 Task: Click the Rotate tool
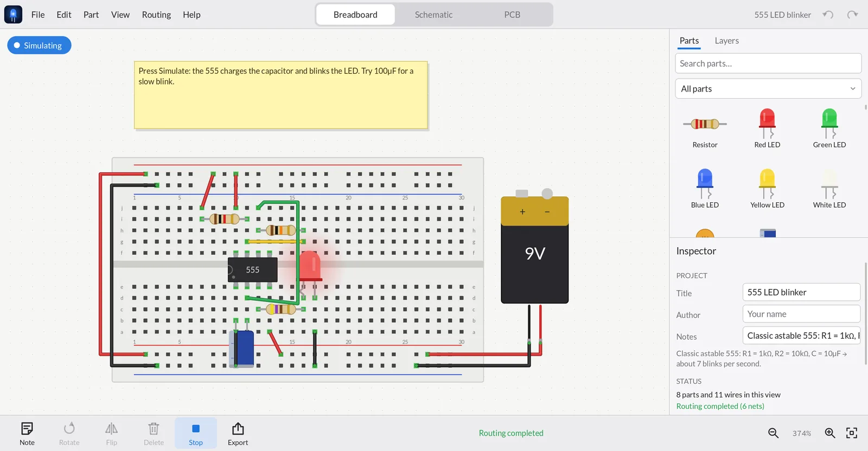click(x=69, y=434)
